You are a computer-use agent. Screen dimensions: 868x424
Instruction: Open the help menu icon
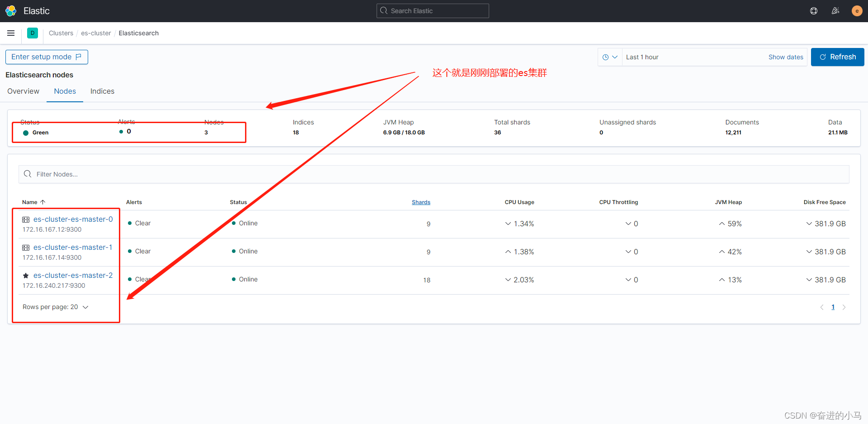(814, 11)
